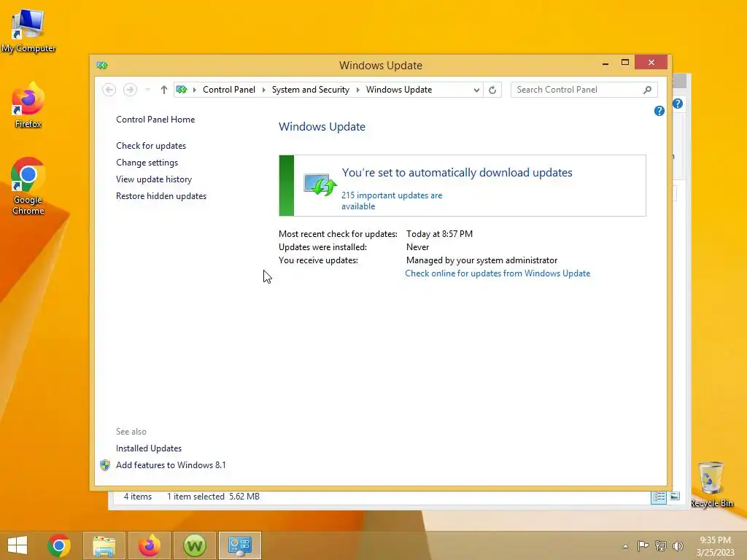Viewport: 747px width, 560px height.
Task: Click the Forward navigation arrow
Action: 130,90
